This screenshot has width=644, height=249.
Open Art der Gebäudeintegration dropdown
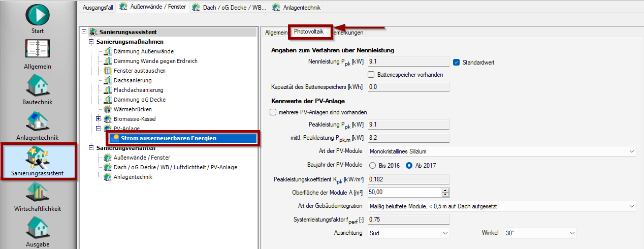502,206
